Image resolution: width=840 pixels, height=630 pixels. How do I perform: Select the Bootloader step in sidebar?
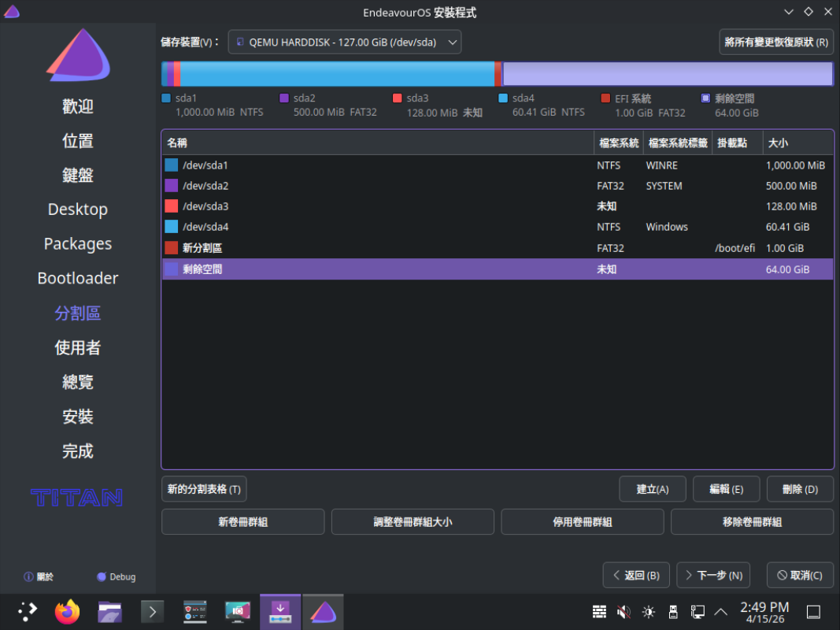78,278
